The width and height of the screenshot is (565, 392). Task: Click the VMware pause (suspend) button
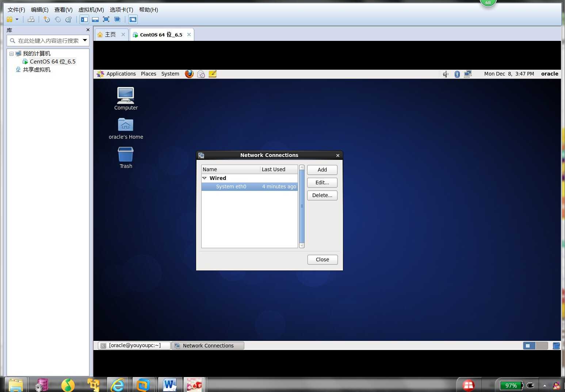(x=9, y=19)
